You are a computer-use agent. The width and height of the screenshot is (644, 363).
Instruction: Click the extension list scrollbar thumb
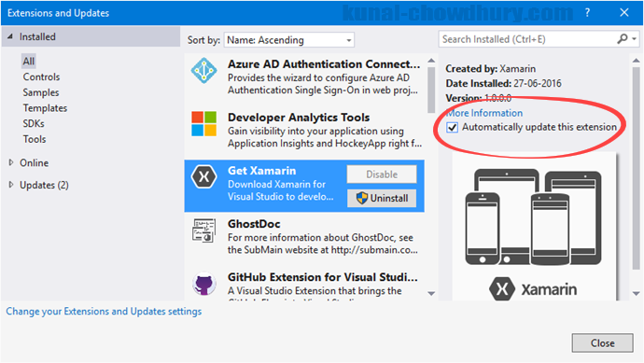pyautogui.click(x=431, y=90)
